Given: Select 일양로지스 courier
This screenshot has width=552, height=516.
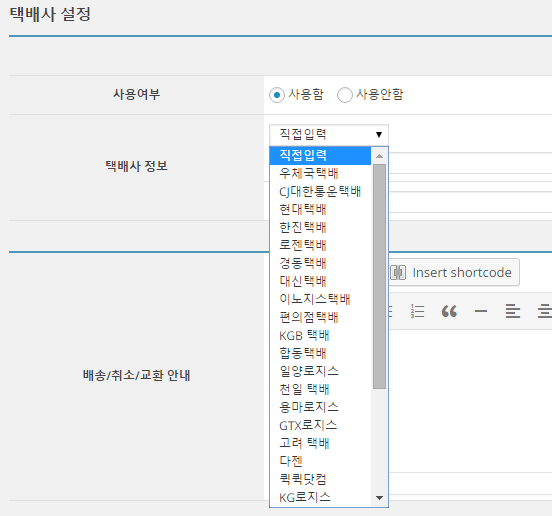Looking at the screenshot, I should (x=320, y=371).
